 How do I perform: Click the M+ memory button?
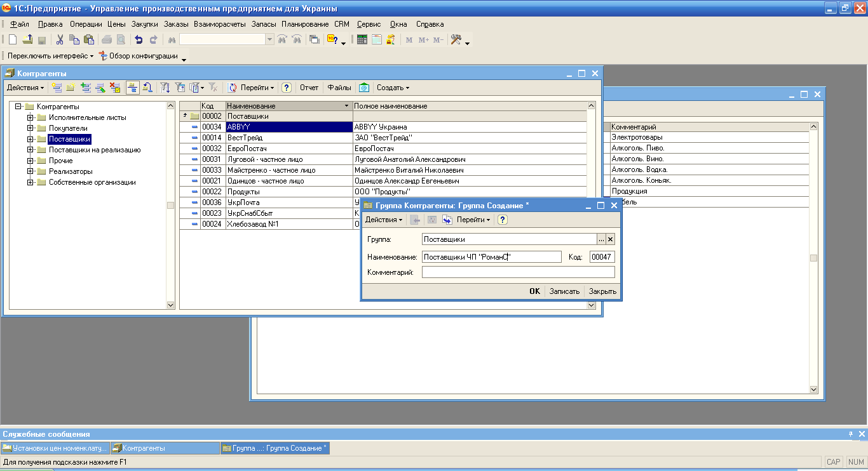tap(424, 40)
